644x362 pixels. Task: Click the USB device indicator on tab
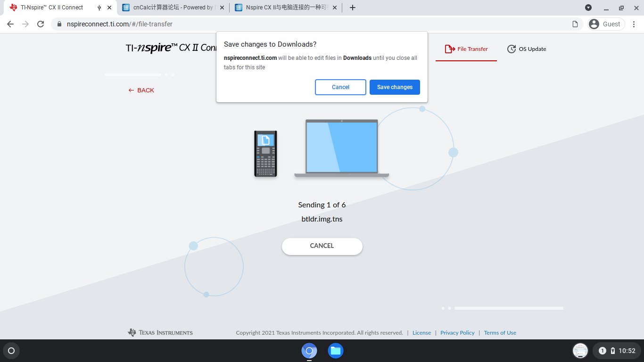coord(99,8)
